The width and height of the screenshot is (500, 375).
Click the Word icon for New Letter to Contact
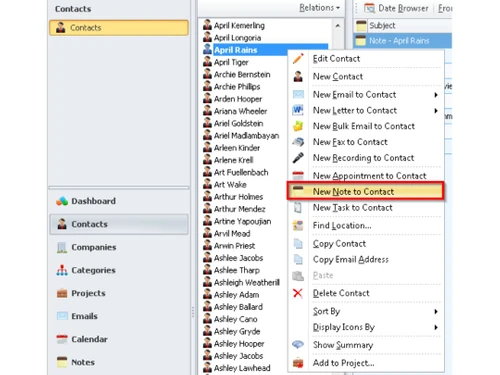coord(298,110)
